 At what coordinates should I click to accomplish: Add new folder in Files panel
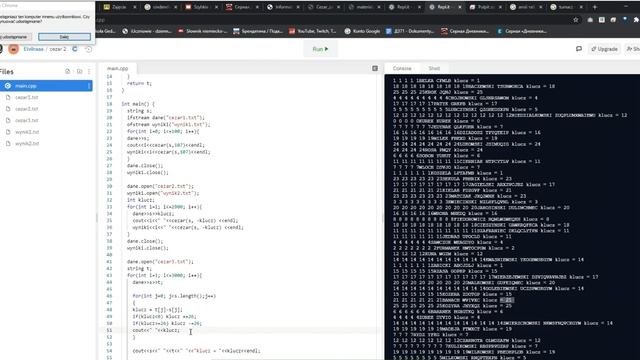[80, 71]
